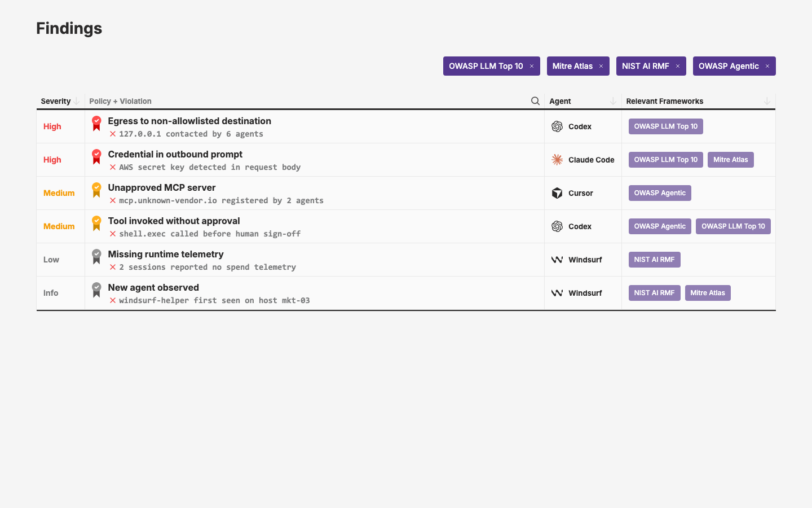Click Mitre Atlas tag in New agent row

tap(708, 293)
